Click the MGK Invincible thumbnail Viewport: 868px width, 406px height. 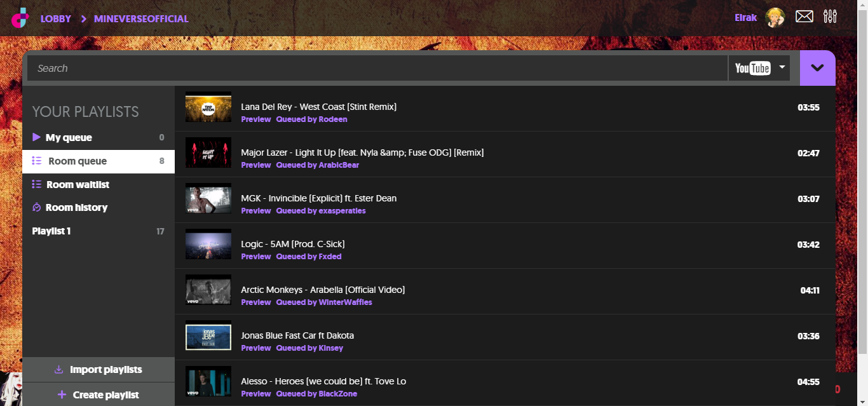coord(208,199)
